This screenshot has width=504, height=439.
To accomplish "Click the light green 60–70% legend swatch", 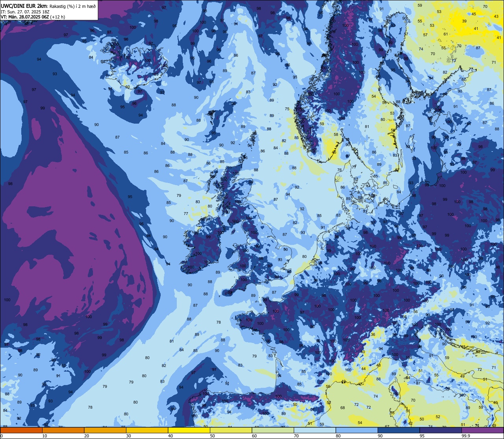I will coord(273,430).
